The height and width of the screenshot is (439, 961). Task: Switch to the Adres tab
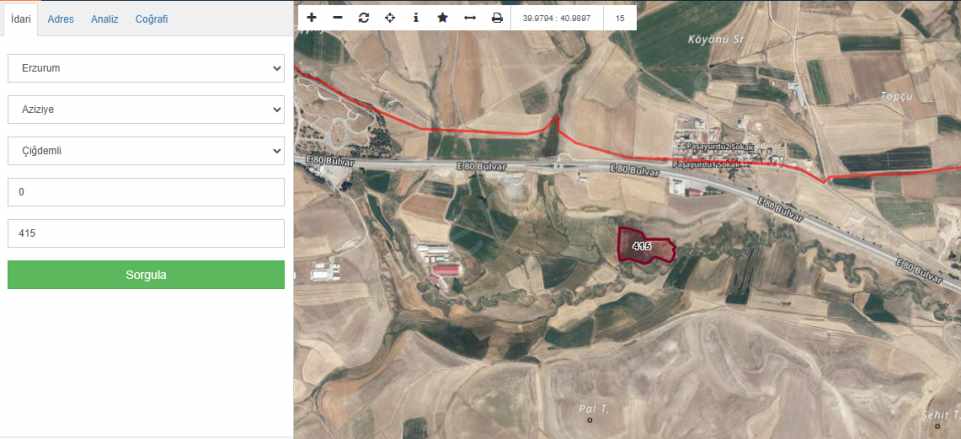point(61,19)
